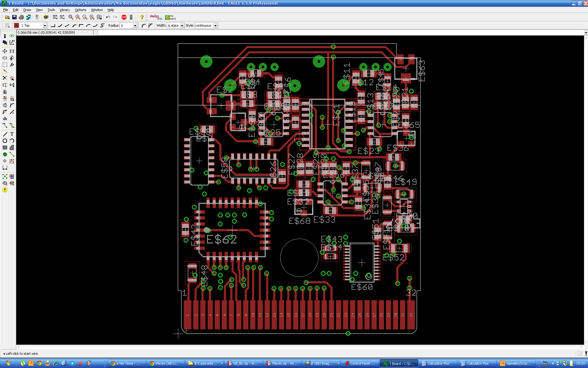Screen dimensions: 588x368
Task: Select the Text tool
Action: (x=12, y=134)
